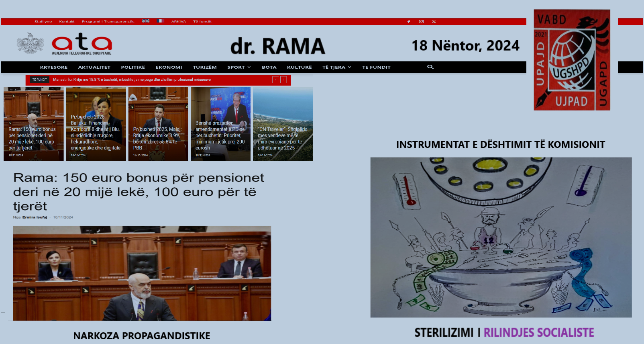Expand the SPORT dropdown menu
The image size is (644, 344).
click(x=238, y=68)
